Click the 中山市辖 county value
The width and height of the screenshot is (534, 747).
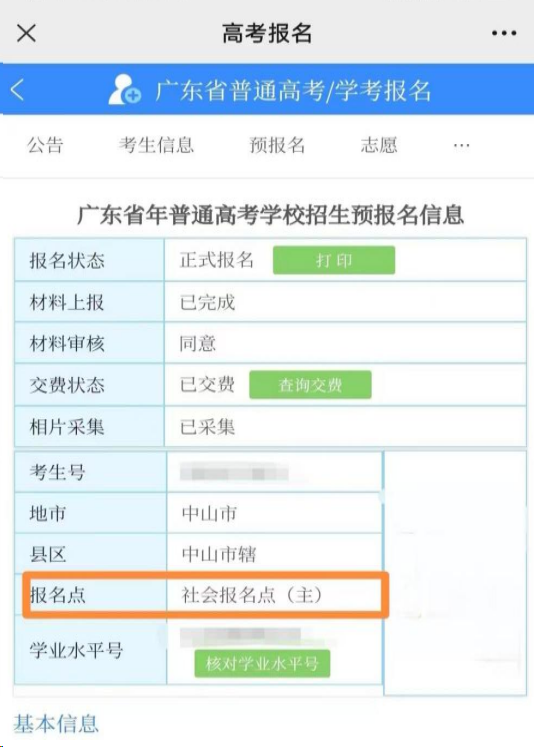click(x=219, y=554)
